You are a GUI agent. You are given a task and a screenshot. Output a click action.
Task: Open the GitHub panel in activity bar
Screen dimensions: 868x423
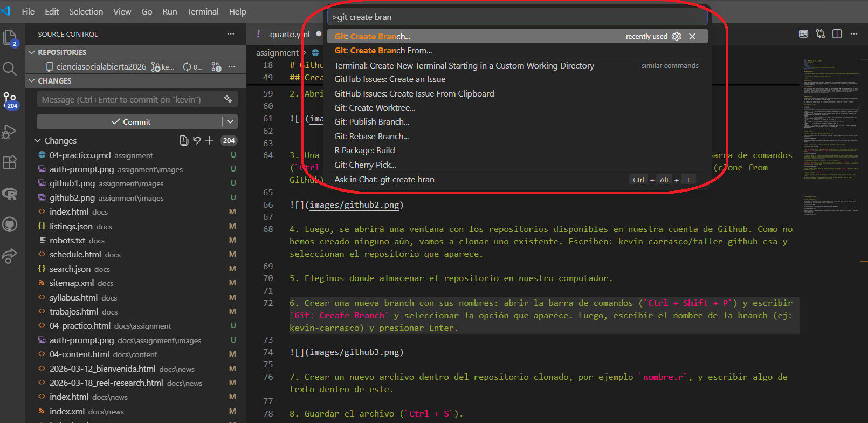10,224
